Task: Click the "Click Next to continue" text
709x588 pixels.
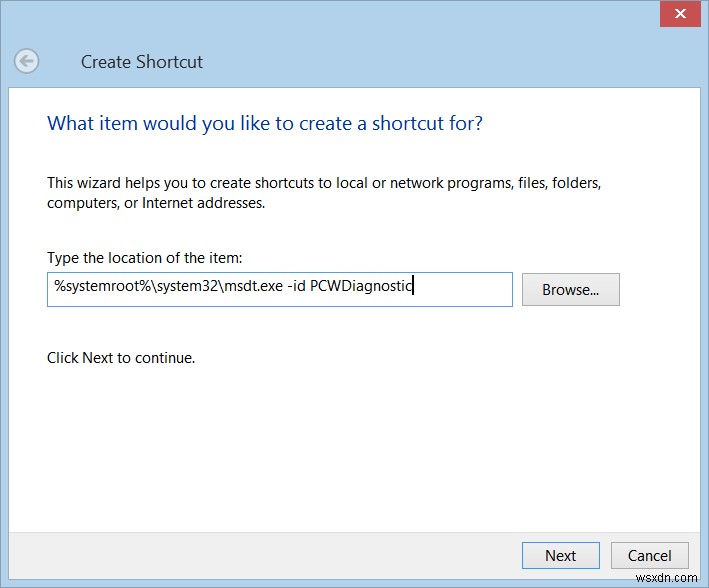Action: click(x=121, y=357)
